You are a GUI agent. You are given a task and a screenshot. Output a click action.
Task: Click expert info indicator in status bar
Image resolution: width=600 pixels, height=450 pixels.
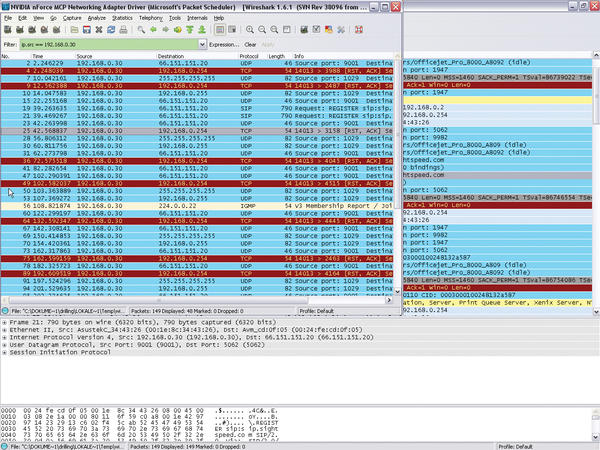5,311
